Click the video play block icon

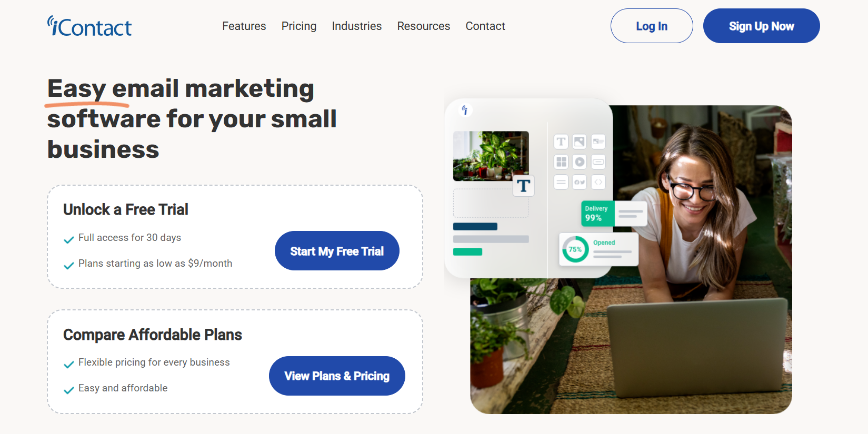click(x=580, y=162)
